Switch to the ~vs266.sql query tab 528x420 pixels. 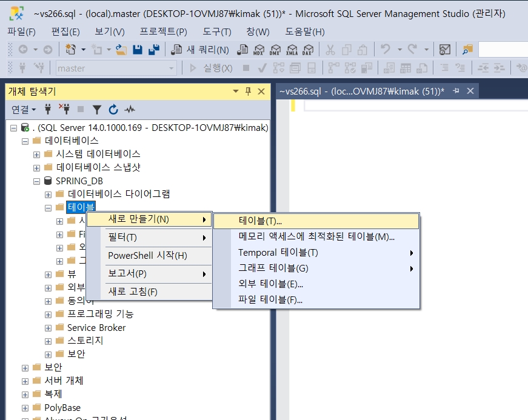362,91
